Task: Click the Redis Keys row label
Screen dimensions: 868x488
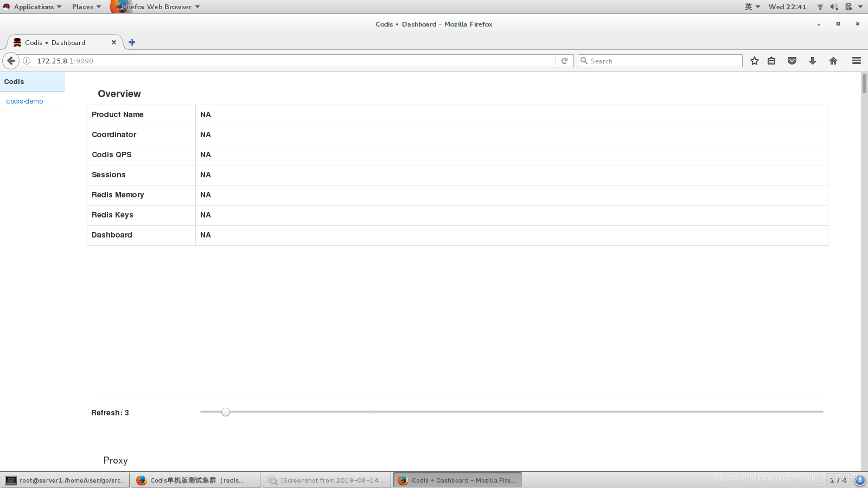Action: pos(112,215)
